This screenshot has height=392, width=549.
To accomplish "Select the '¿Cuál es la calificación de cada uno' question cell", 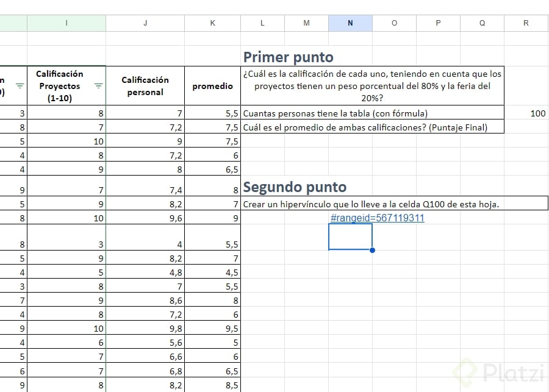I will (373, 86).
